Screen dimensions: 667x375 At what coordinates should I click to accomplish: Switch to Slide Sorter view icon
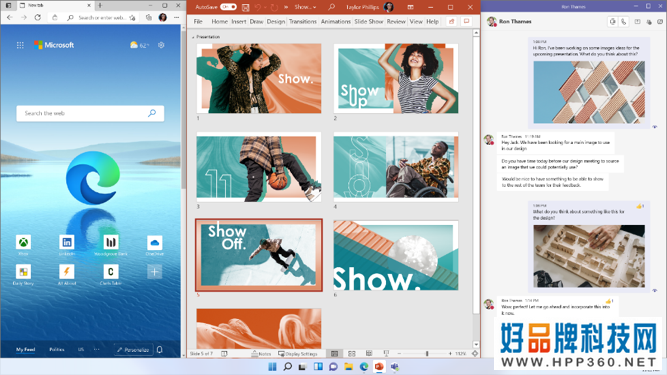pos(352,353)
